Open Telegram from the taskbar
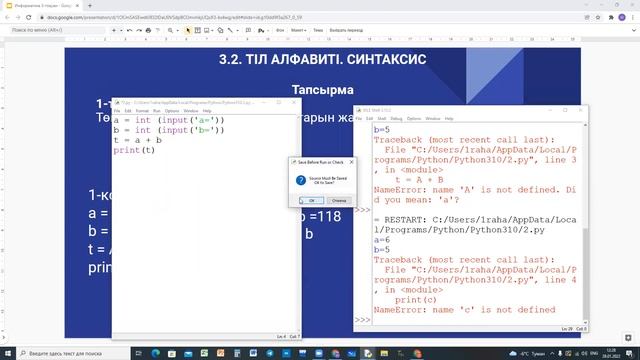 pyautogui.click(x=270, y=353)
